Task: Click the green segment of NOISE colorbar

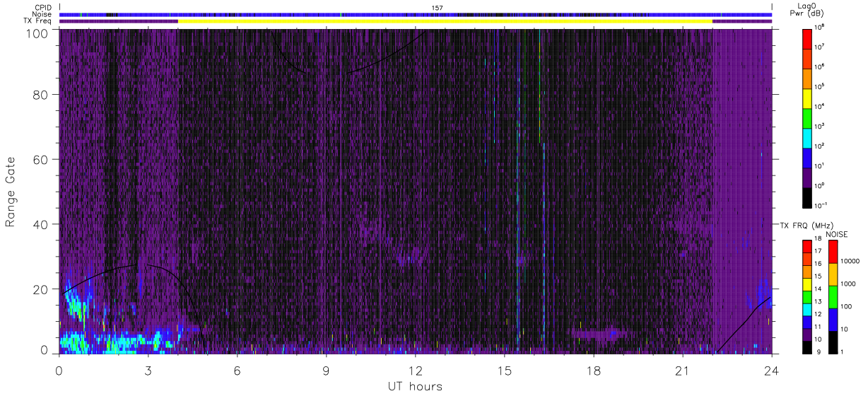Action: click(833, 297)
